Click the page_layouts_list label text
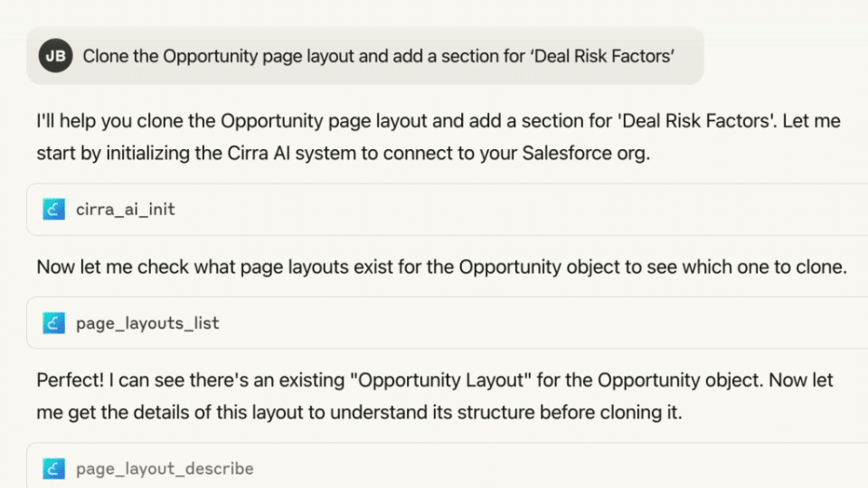Image resolution: width=868 pixels, height=488 pixels. point(147,323)
